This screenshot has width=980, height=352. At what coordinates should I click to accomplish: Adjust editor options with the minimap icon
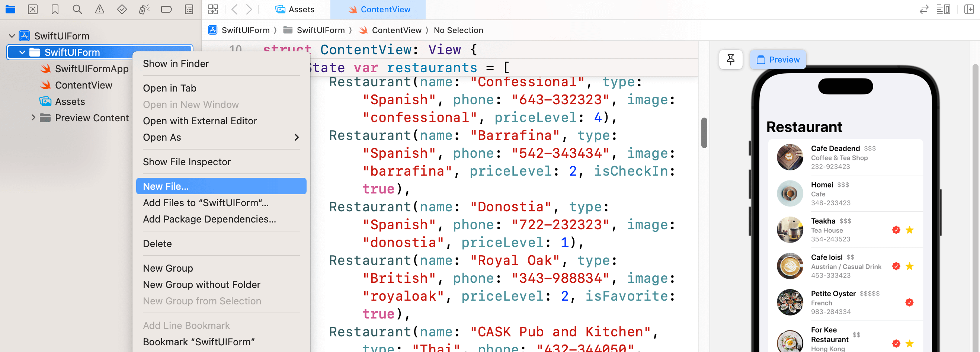[944, 10]
